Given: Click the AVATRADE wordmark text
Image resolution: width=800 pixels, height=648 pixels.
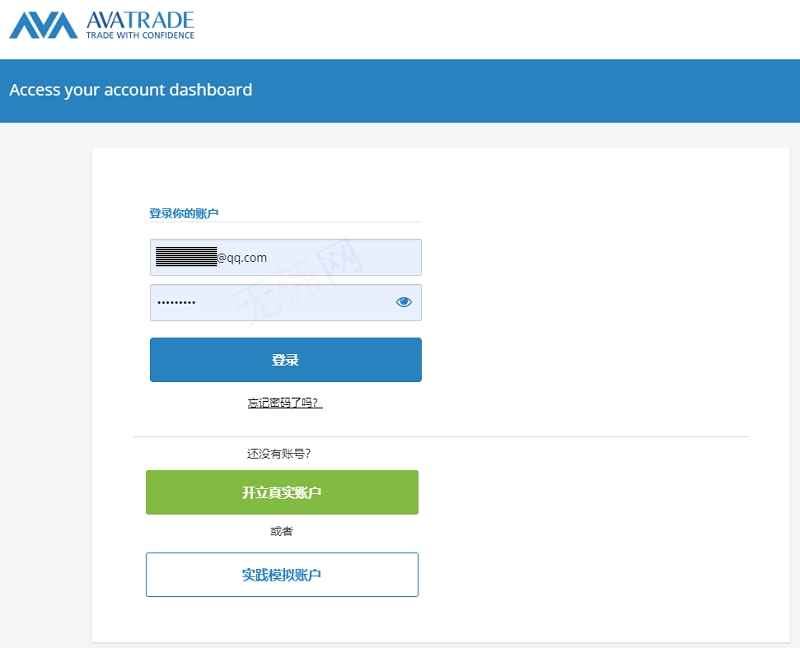Looking at the screenshot, I should click(140, 19).
